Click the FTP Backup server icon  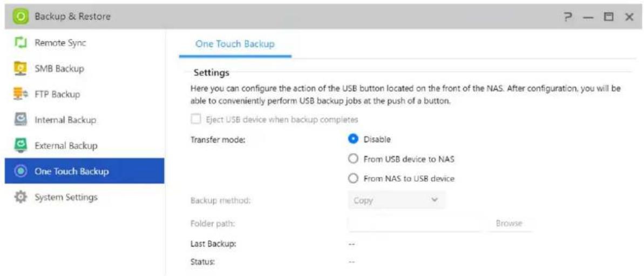pyautogui.click(x=20, y=94)
